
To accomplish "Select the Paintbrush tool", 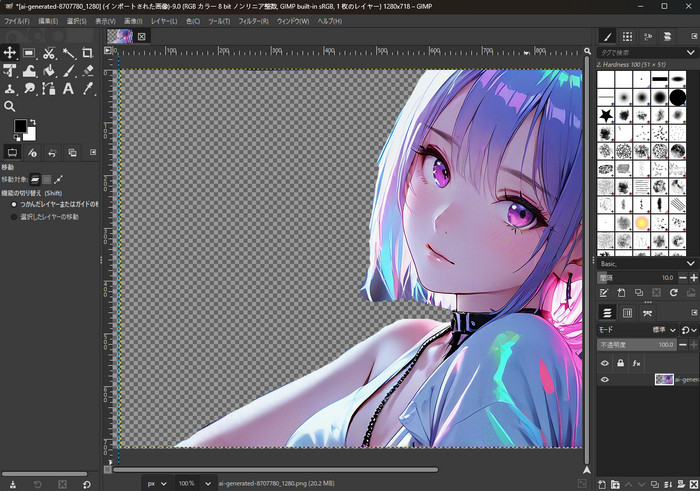I will pyautogui.click(x=68, y=71).
